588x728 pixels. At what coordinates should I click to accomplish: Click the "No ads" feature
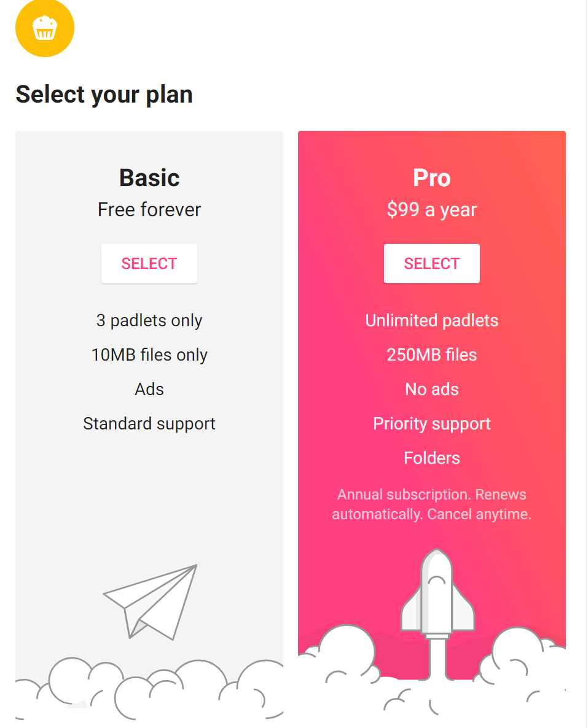click(431, 389)
